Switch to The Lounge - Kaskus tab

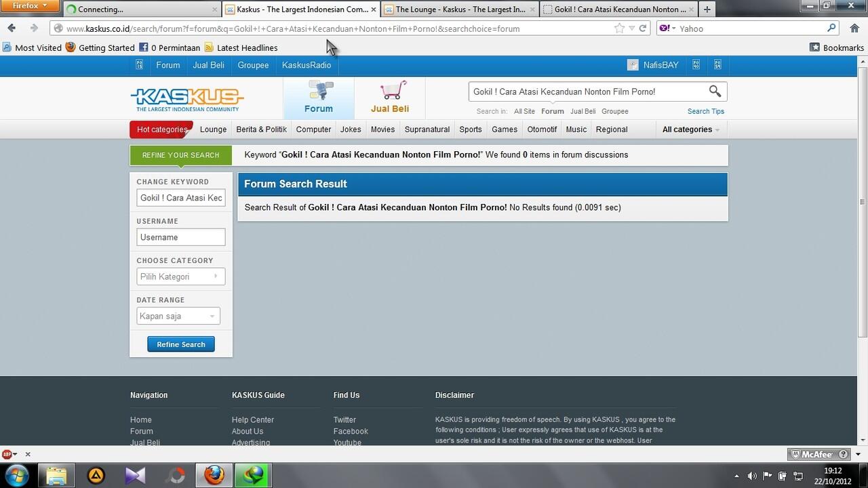[460, 9]
